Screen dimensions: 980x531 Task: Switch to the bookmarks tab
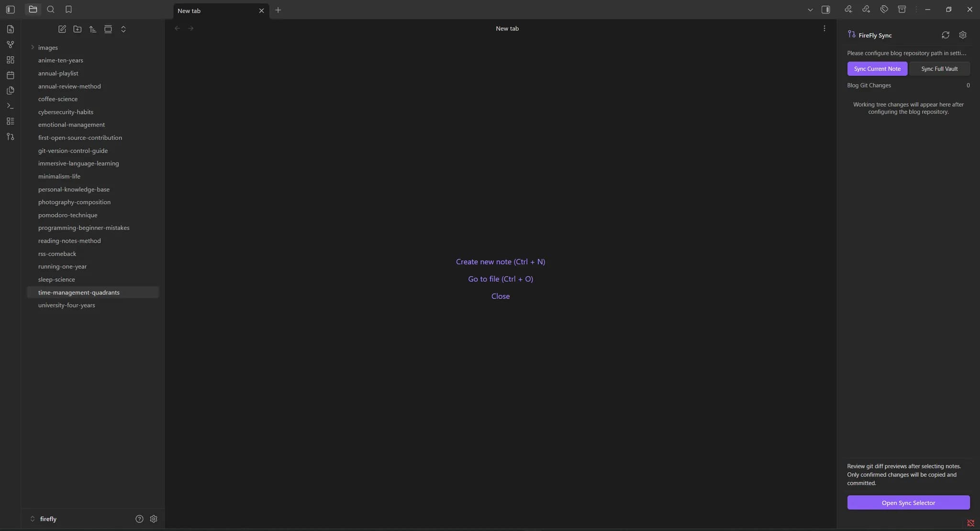point(68,9)
